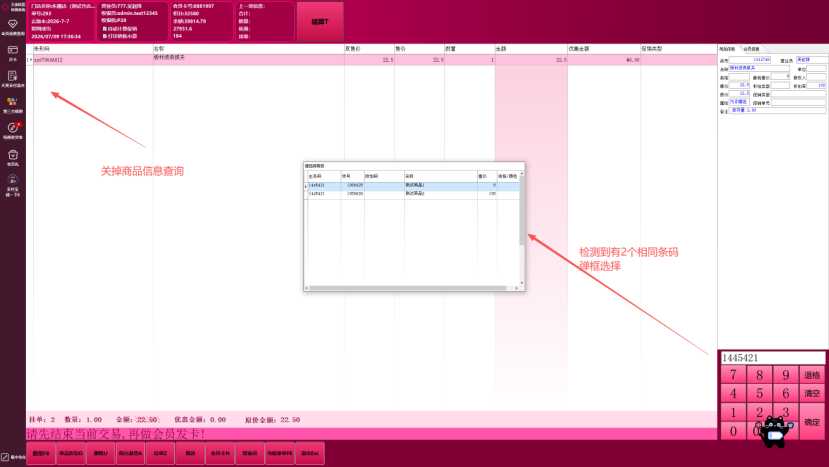Viewport: 829px width, 467px height.
Task: Click the large checkout T button
Action: tap(320, 22)
